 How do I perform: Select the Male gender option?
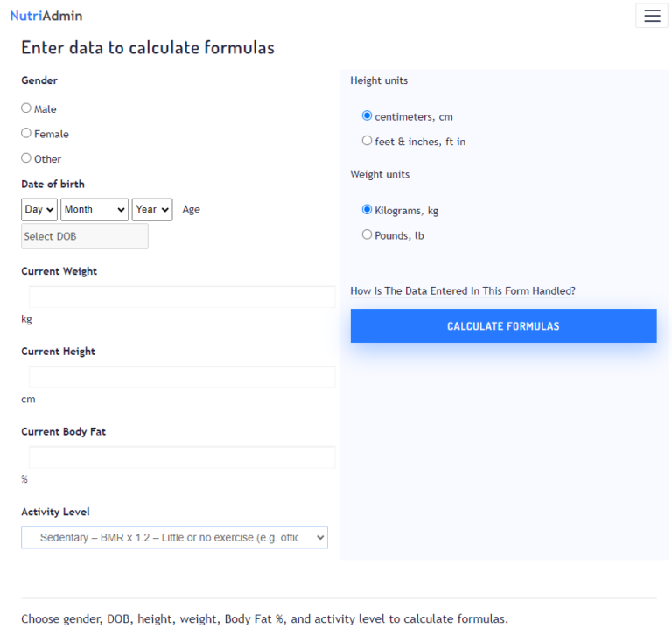coord(26,108)
